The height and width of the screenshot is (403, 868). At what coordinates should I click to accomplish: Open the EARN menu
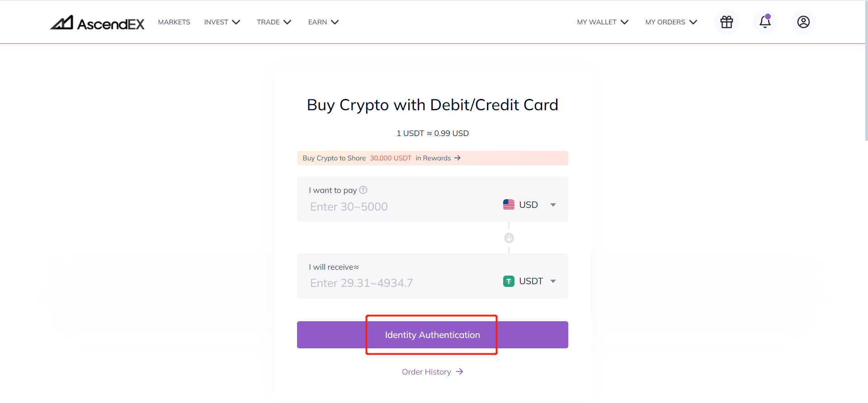pyautogui.click(x=323, y=22)
